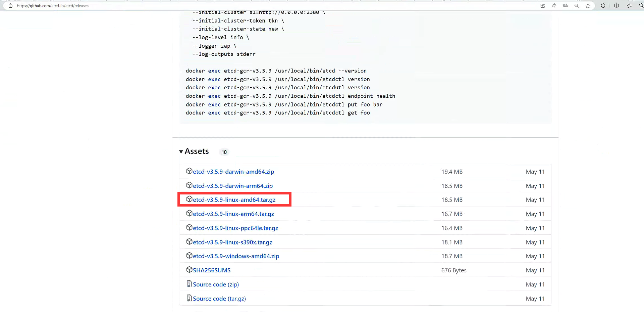Open the browser Extensions puzzle icon
Viewport: 644px width, 312px height.
[603, 6]
